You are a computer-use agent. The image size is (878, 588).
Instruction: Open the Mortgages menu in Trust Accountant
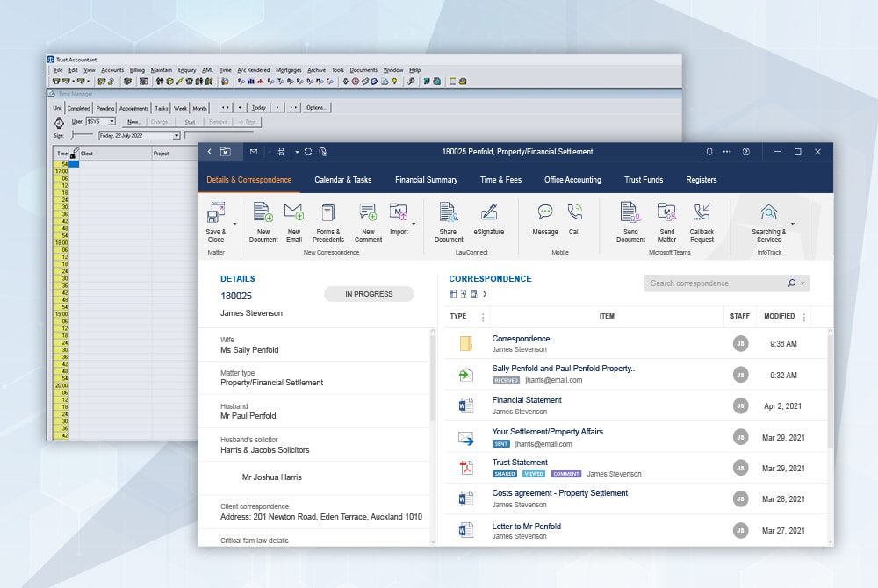(288, 70)
